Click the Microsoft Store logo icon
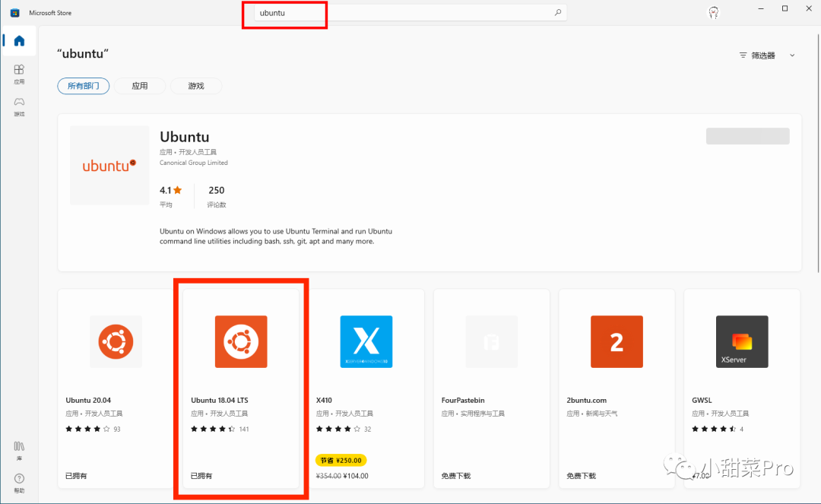The width and height of the screenshot is (821, 504). pyautogui.click(x=14, y=13)
